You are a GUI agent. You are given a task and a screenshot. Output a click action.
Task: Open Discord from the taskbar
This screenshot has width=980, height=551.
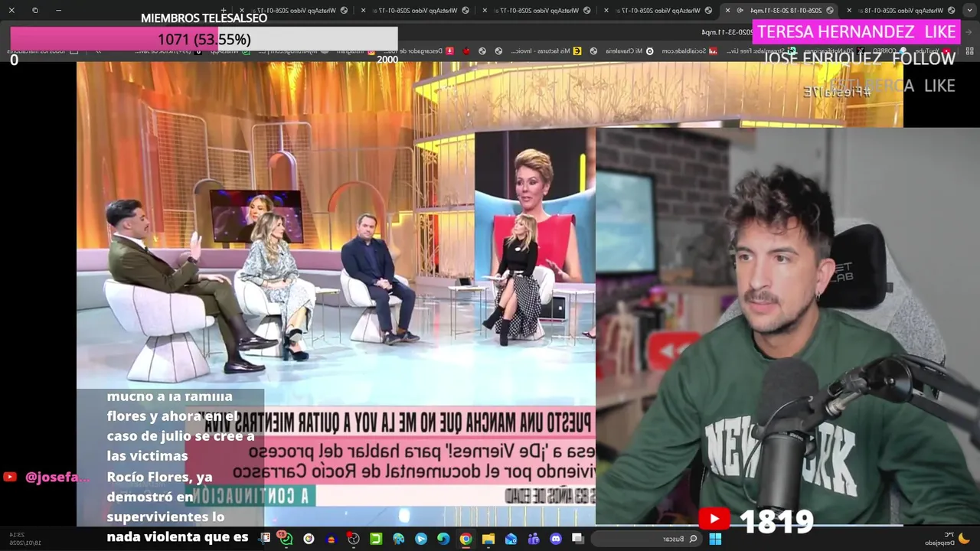pyautogui.click(x=556, y=539)
